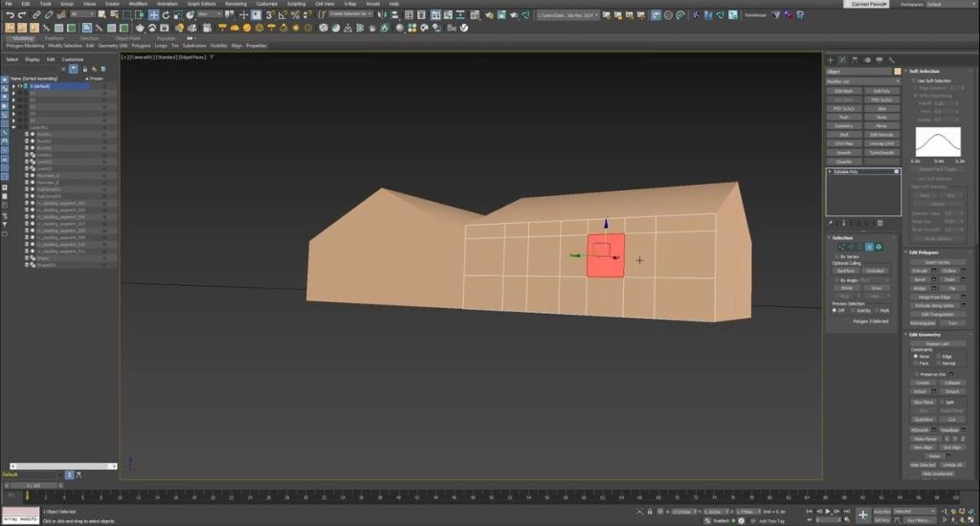Toggle the By Angle checkbox
The image size is (980, 526).
point(836,280)
